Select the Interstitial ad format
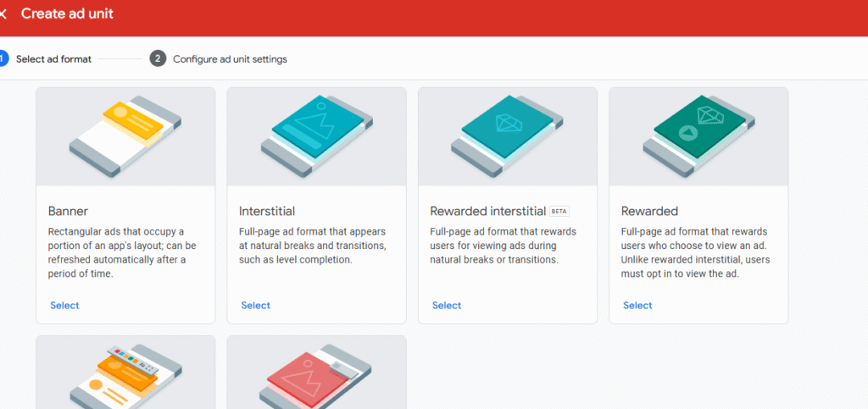Screen dimensions: 868x409 [256, 305]
